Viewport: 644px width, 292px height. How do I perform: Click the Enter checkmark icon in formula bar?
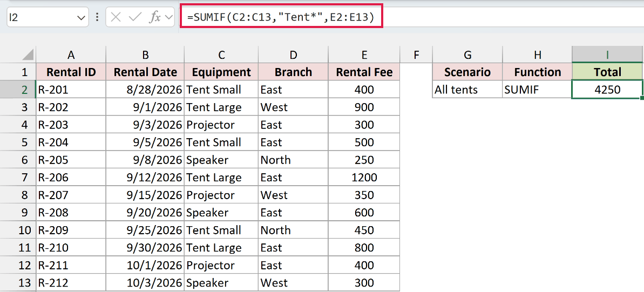[x=135, y=17]
